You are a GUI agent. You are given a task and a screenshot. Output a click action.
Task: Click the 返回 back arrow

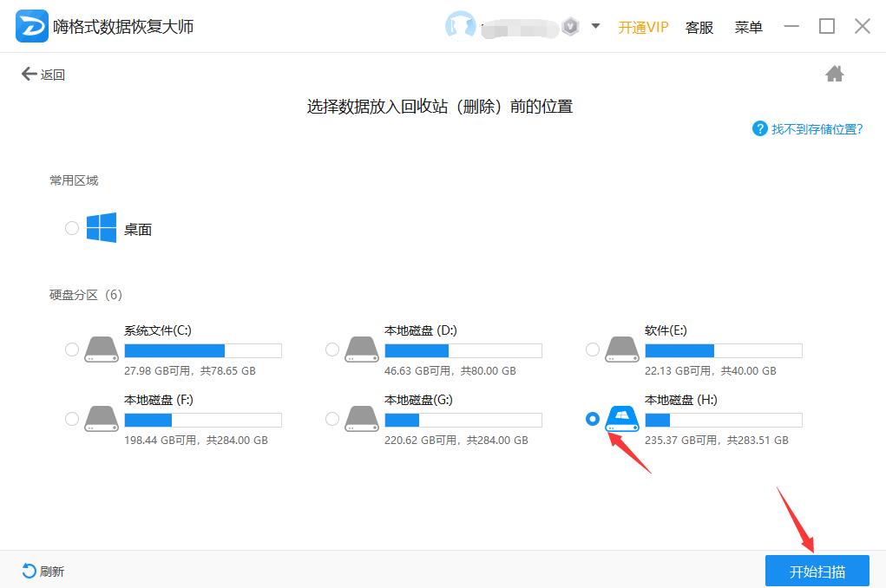pyautogui.click(x=30, y=74)
